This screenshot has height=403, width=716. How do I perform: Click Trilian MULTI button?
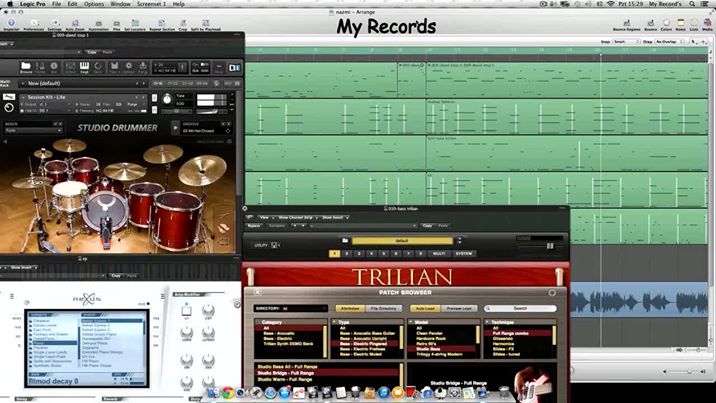439,253
